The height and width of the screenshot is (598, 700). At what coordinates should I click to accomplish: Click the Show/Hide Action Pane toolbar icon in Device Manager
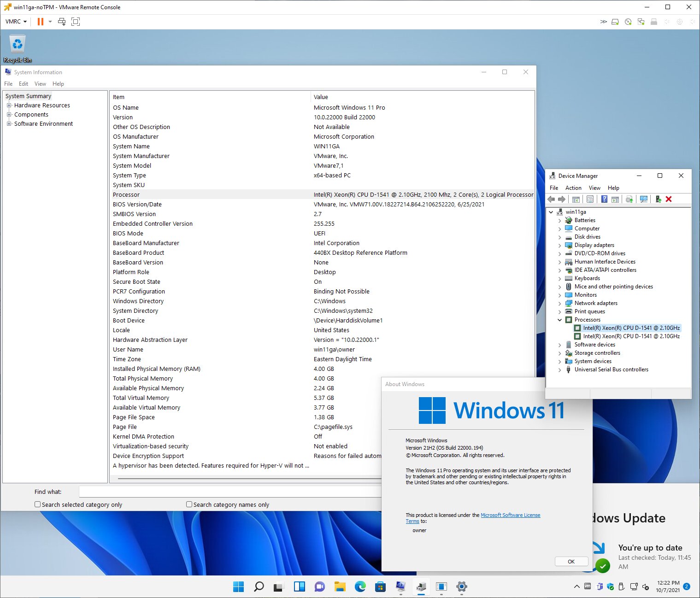point(615,199)
